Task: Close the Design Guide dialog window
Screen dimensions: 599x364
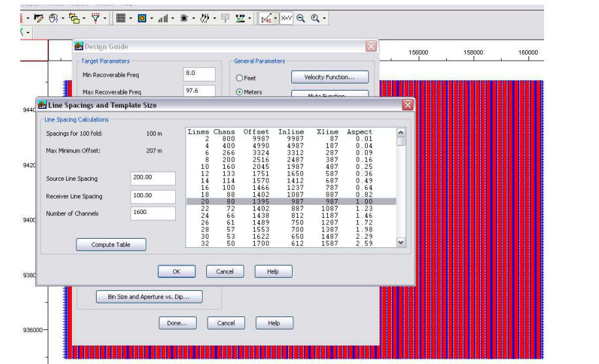Action: [371, 46]
